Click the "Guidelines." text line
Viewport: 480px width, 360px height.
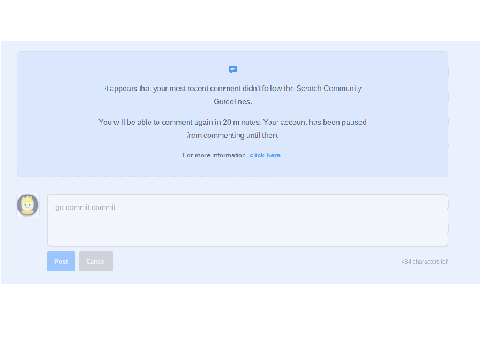coord(233,101)
